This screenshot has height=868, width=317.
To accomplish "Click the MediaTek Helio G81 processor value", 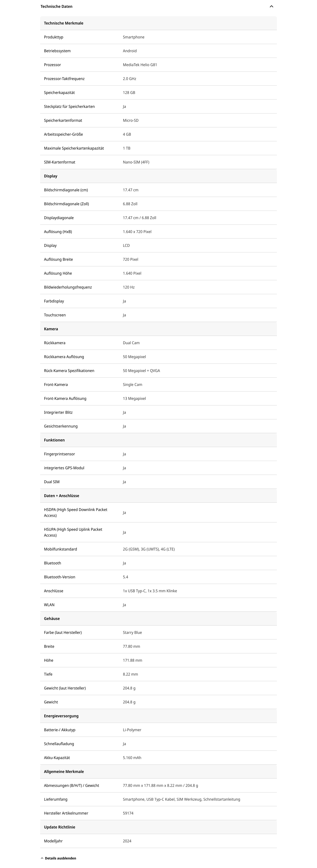I will click(140, 65).
